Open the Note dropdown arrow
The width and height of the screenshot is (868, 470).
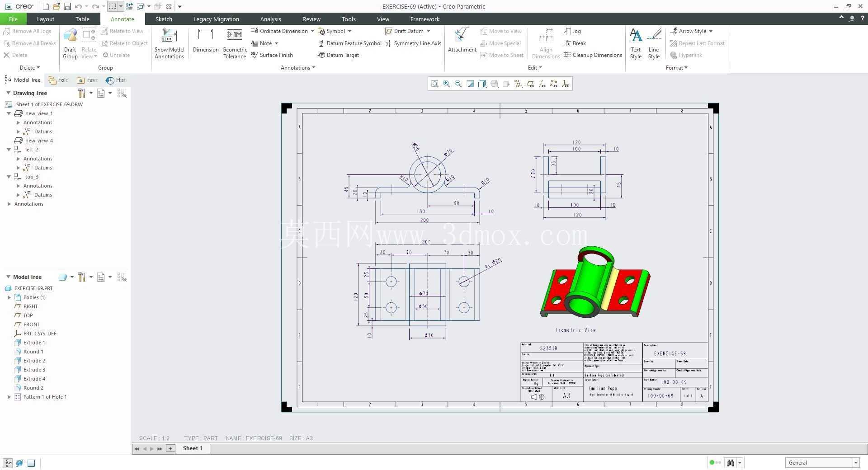pyautogui.click(x=276, y=43)
